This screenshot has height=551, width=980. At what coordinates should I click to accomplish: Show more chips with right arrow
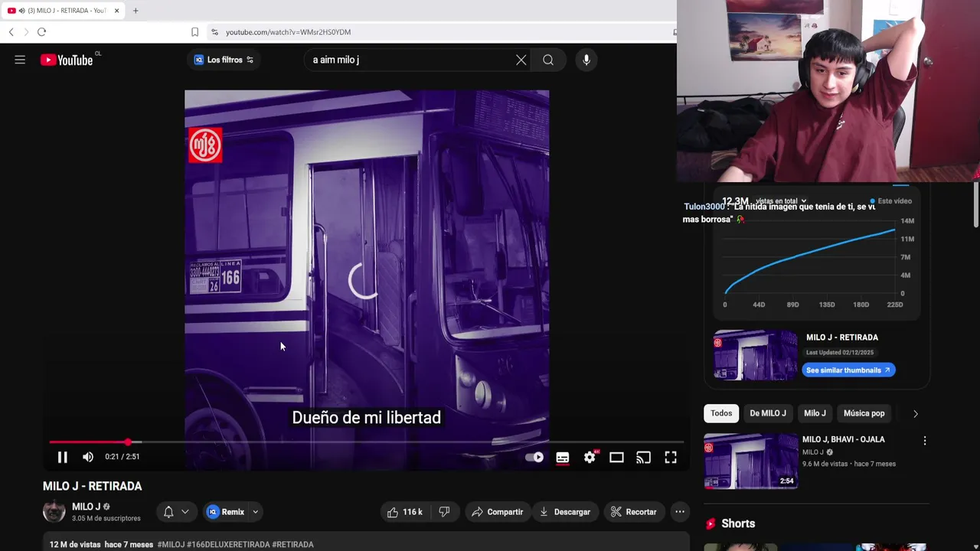click(x=916, y=413)
